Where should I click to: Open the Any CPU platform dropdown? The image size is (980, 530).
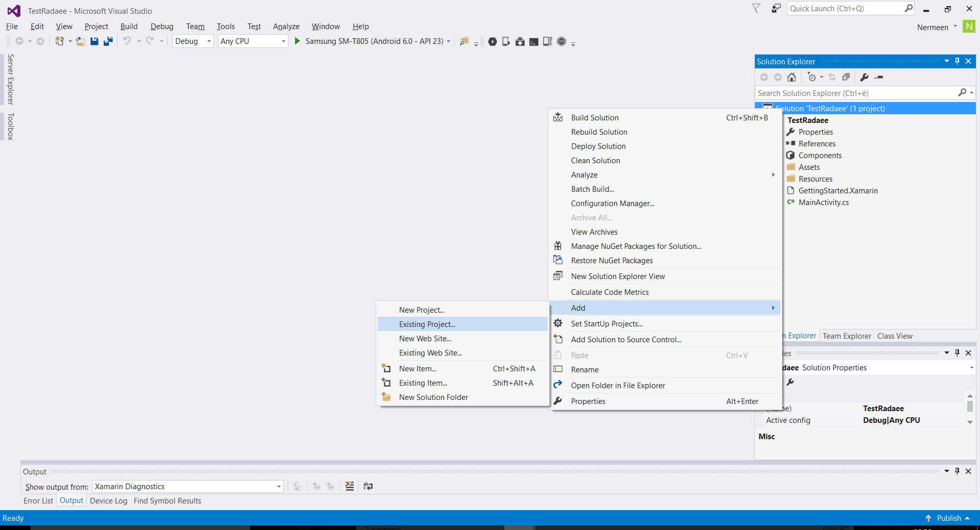(253, 41)
